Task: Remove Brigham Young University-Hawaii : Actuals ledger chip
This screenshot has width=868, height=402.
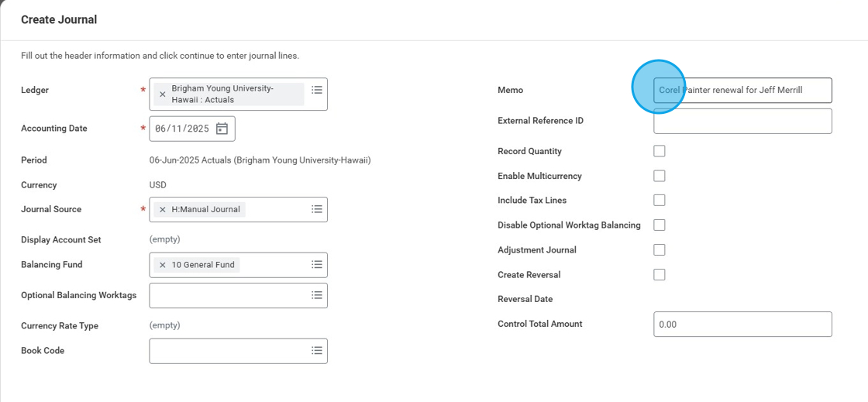Action: point(162,94)
